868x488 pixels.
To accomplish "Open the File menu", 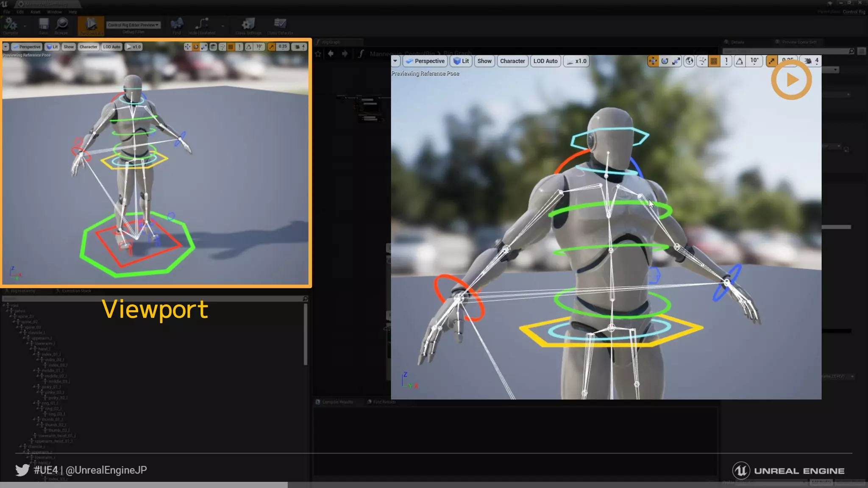I will [x=6, y=12].
